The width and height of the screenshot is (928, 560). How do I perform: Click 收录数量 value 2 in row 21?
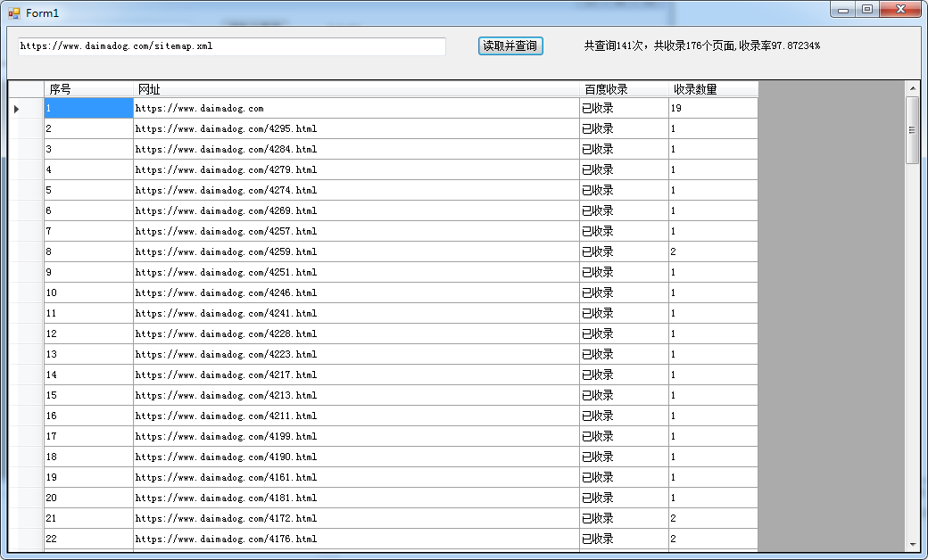pos(713,518)
